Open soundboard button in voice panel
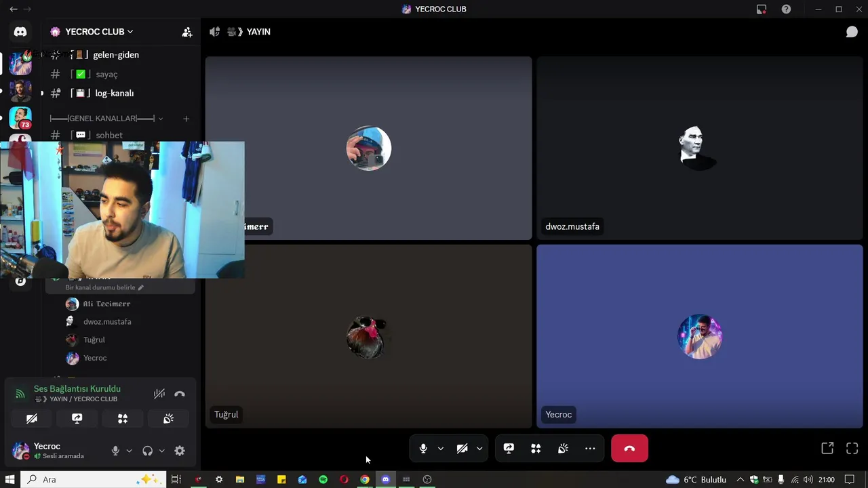The width and height of the screenshot is (868, 488). 168,419
